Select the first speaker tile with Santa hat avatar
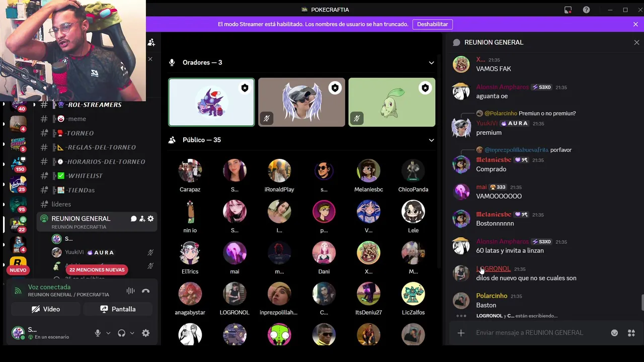Viewport: 644px width, 362px height. coord(211,102)
